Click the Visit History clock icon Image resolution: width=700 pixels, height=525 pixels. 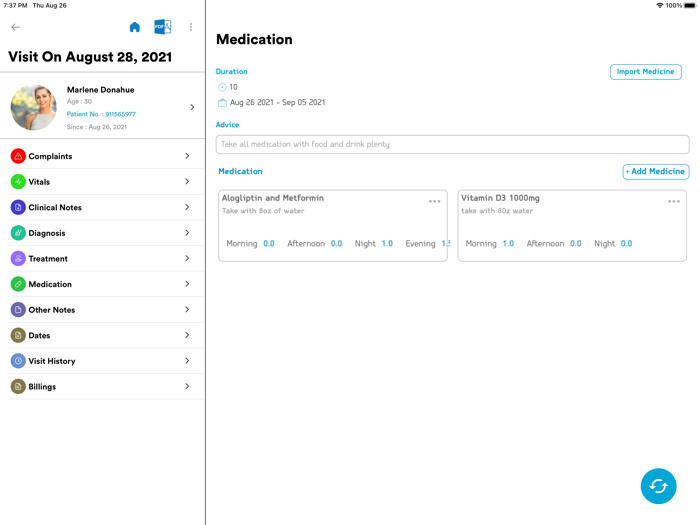coord(18,361)
